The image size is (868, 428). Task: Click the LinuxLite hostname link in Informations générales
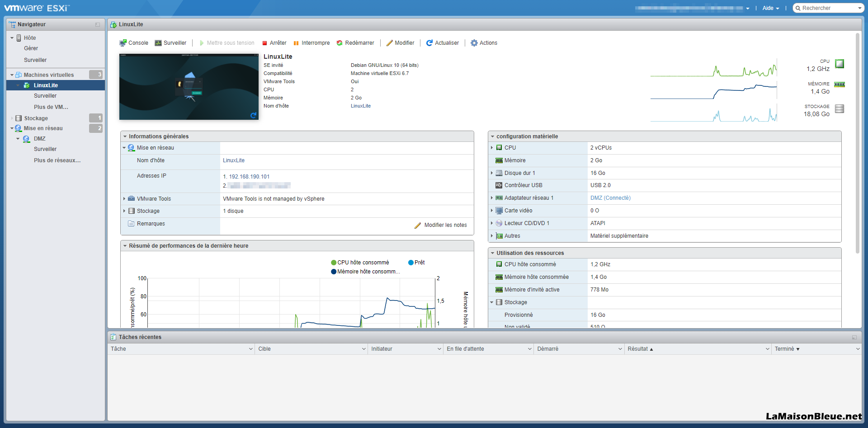tap(234, 160)
